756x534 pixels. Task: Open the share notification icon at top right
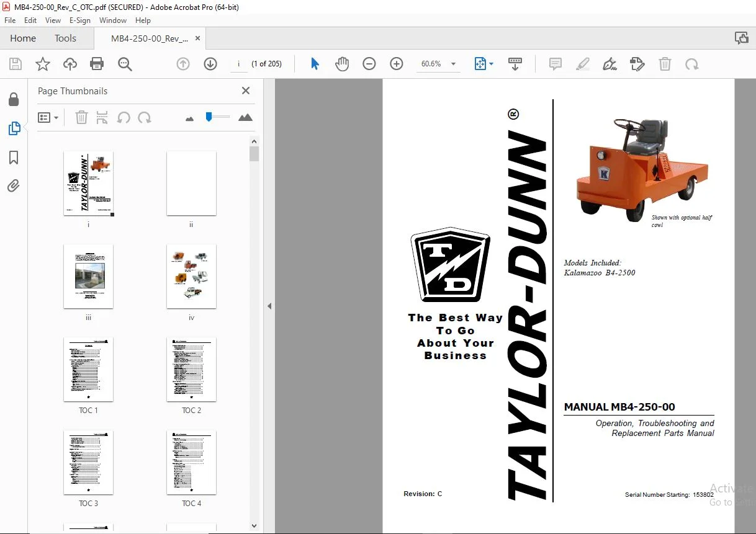741,38
